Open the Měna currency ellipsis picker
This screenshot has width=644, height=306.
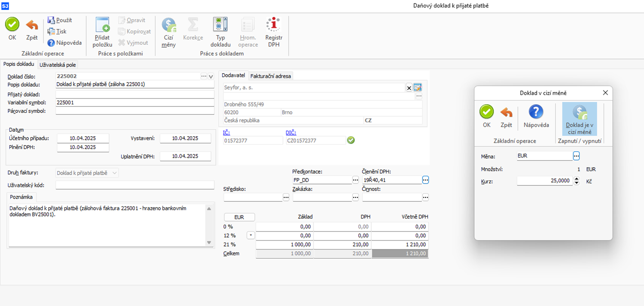click(x=576, y=156)
